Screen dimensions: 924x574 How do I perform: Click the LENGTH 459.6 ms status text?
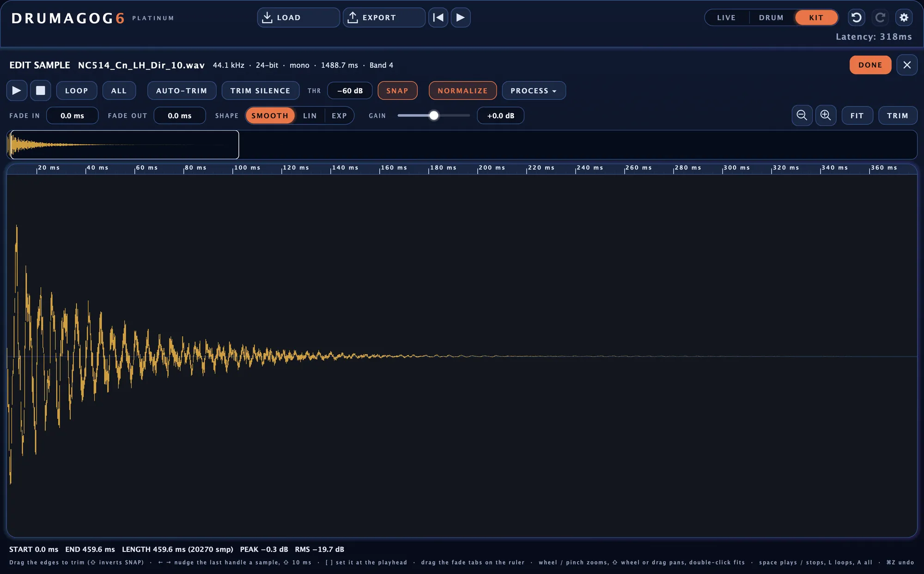tap(177, 549)
